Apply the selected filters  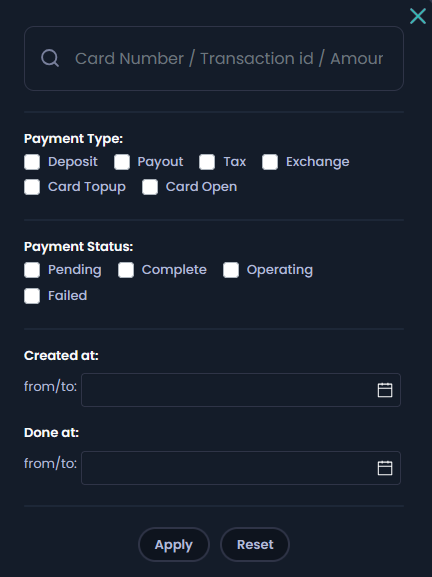tap(174, 545)
